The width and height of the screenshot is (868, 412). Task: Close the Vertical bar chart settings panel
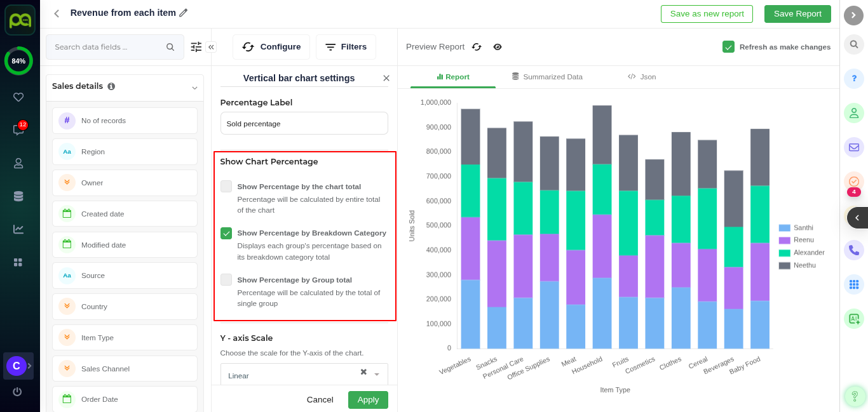[x=386, y=78]
